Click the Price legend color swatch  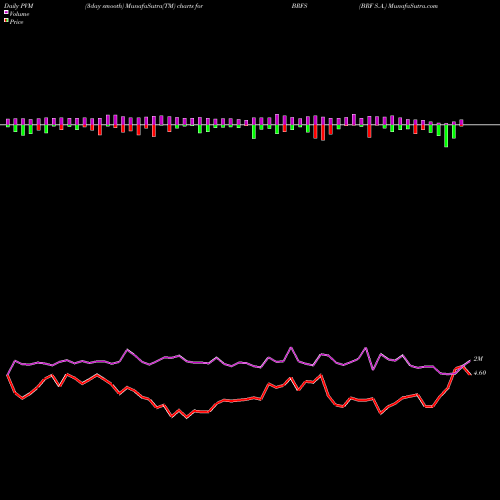point(6,21)
